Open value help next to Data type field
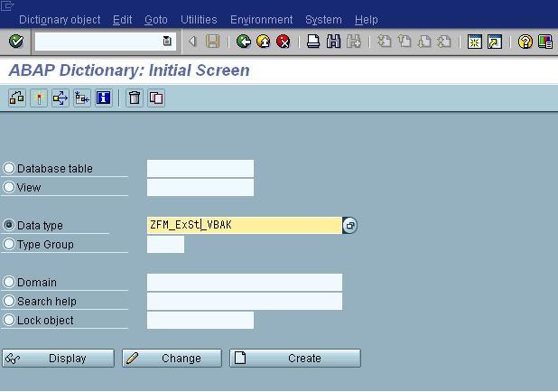 pos(349,226)
